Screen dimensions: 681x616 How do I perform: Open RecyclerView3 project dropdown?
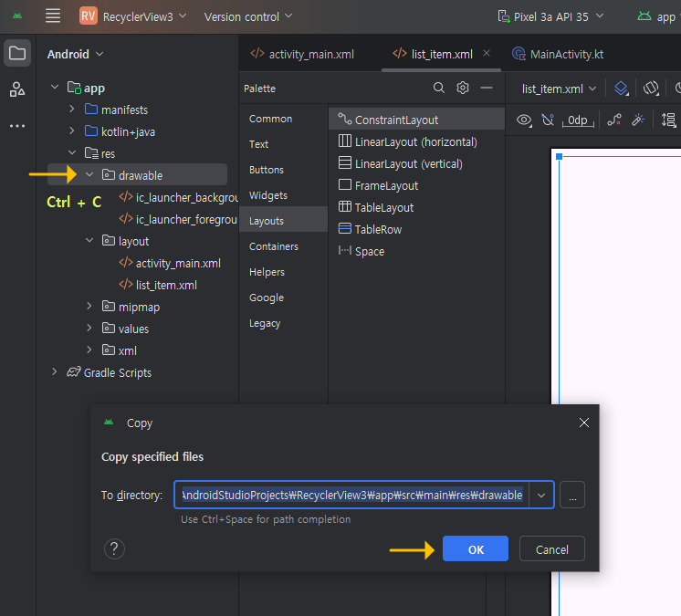pyautogui.click(x=133, y=16)
